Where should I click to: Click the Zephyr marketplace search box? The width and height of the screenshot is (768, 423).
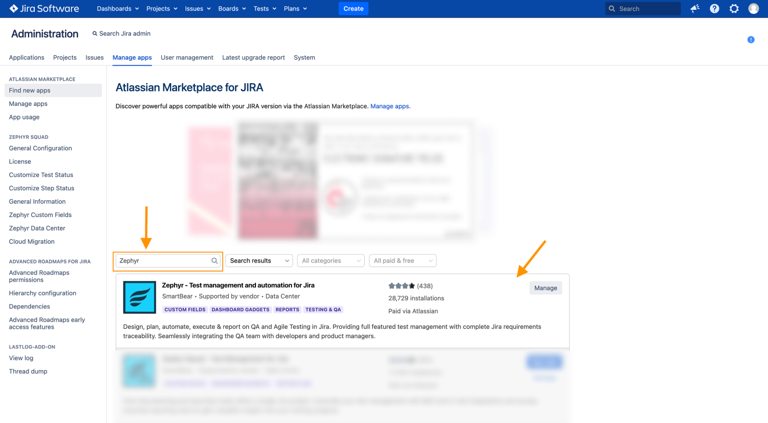pos(168,261)
